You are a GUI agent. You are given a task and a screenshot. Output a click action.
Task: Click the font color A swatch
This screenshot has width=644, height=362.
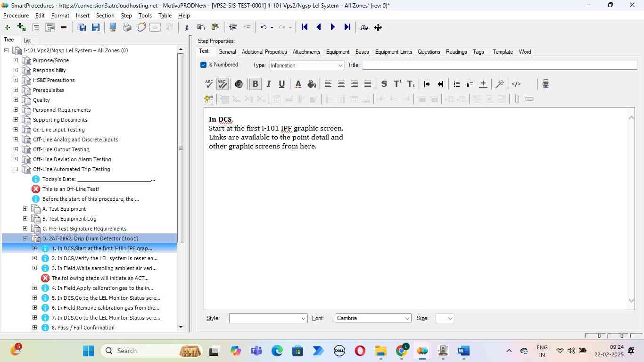click(x=298, y=84)
